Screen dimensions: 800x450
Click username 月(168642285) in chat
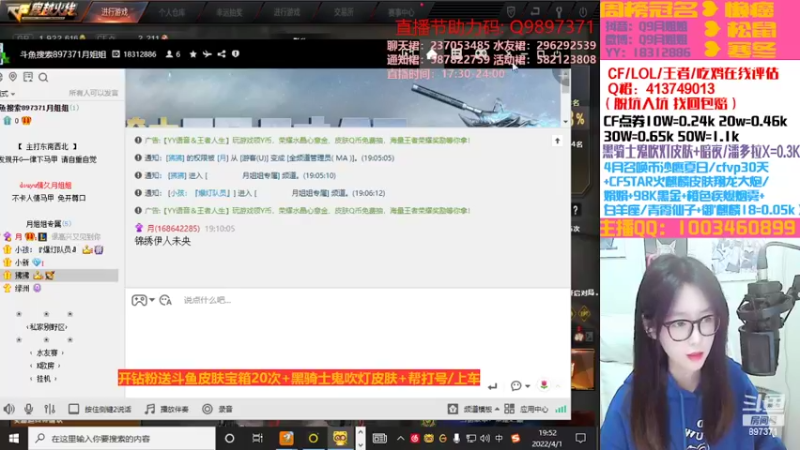[x=173, y=228]
